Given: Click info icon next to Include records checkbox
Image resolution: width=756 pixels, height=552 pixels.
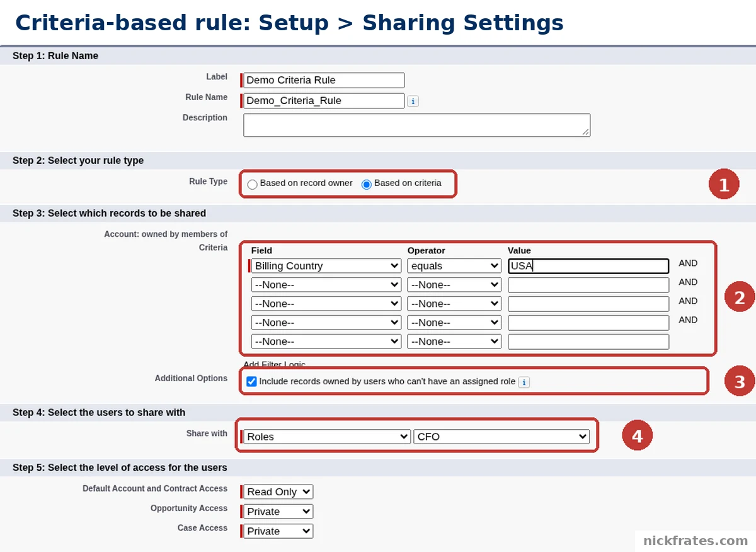Looking at the screenshot, I should tap(524, 382).
